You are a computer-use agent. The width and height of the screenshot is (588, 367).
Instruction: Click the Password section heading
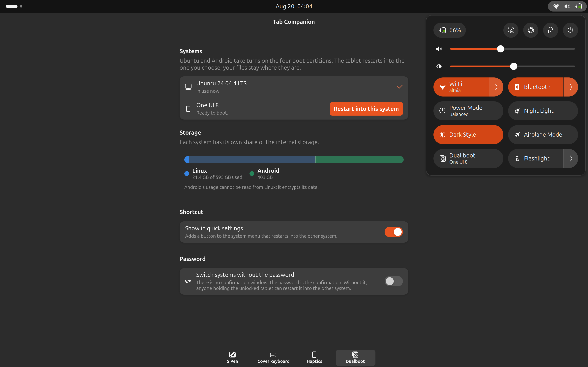coord(192,259)
